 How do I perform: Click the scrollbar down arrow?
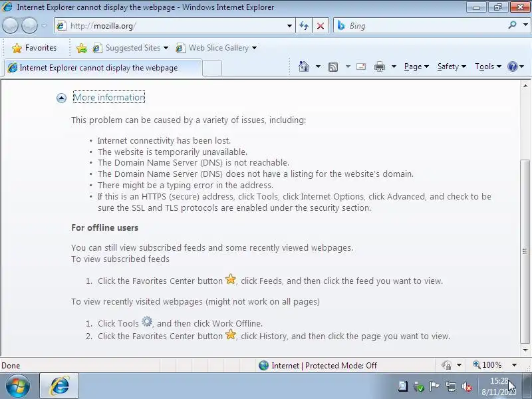point(525,350)
